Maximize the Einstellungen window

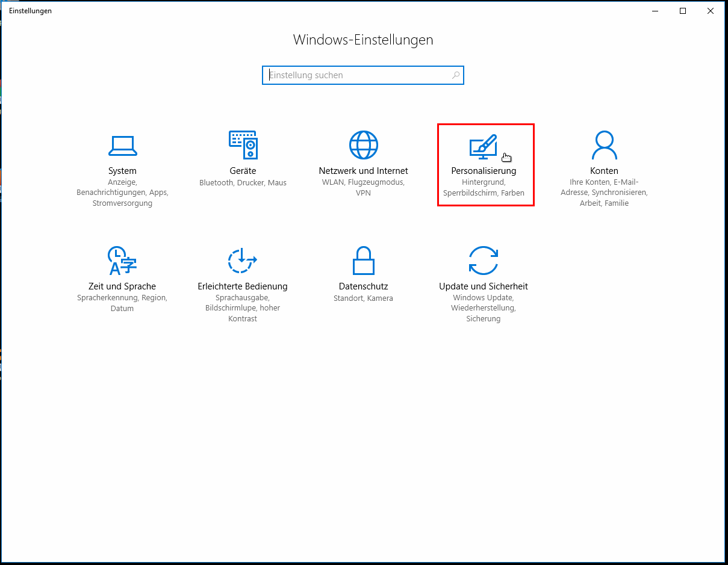click(x=683, y=11)
